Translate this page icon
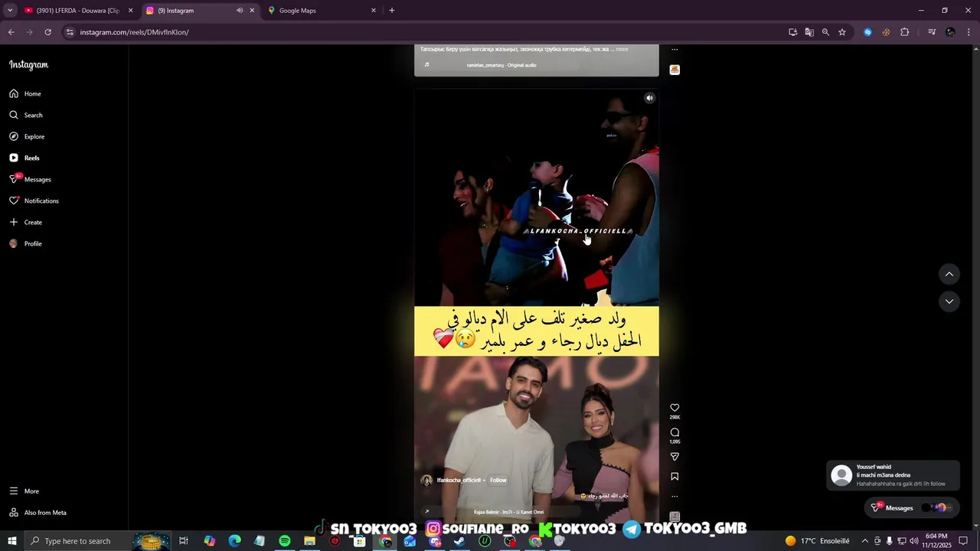 point(809,32)
